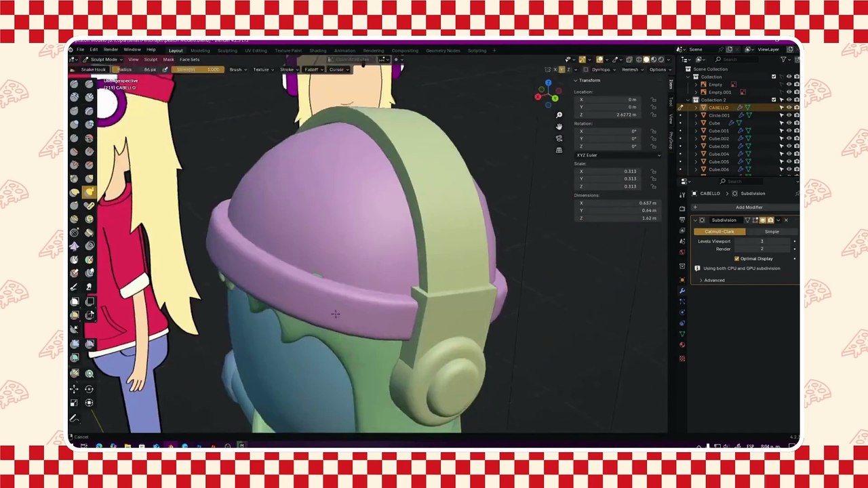Open the Physics properties tab icon
868x488 pixels.
682,312
